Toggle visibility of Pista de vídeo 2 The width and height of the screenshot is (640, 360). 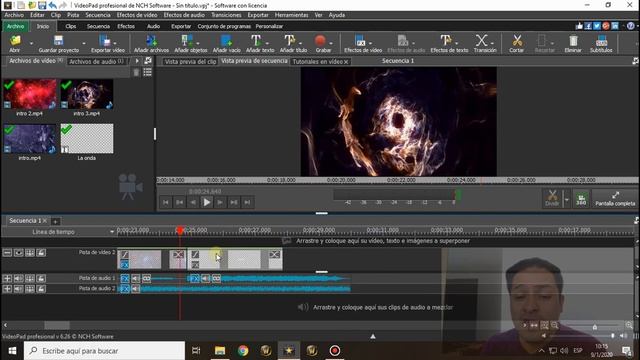click(x=18, y=253)
